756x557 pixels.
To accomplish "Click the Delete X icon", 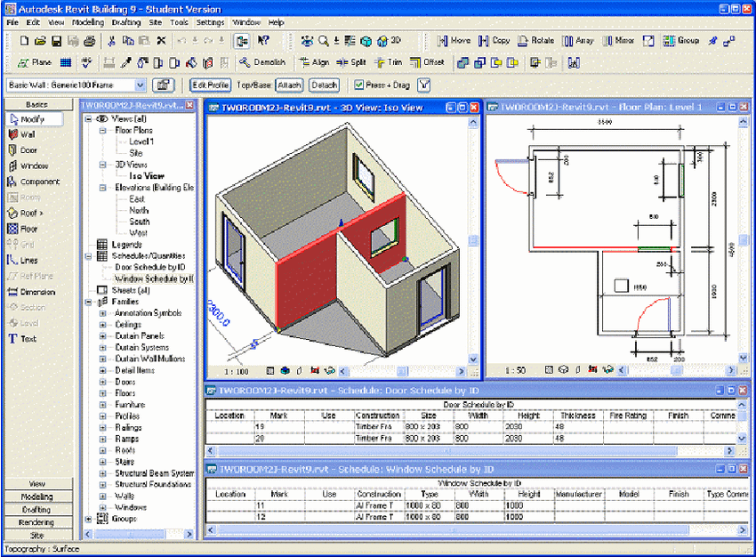I will pos(162,41).
